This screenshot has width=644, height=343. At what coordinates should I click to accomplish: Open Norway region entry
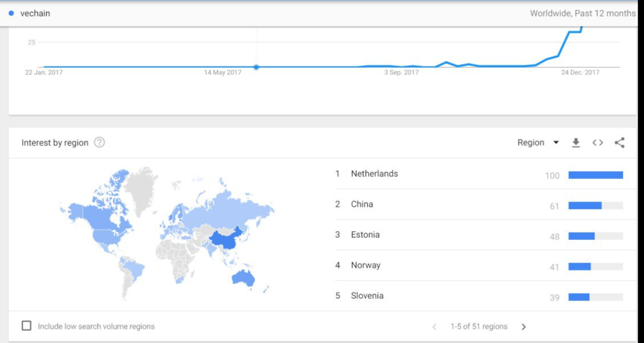366,265
